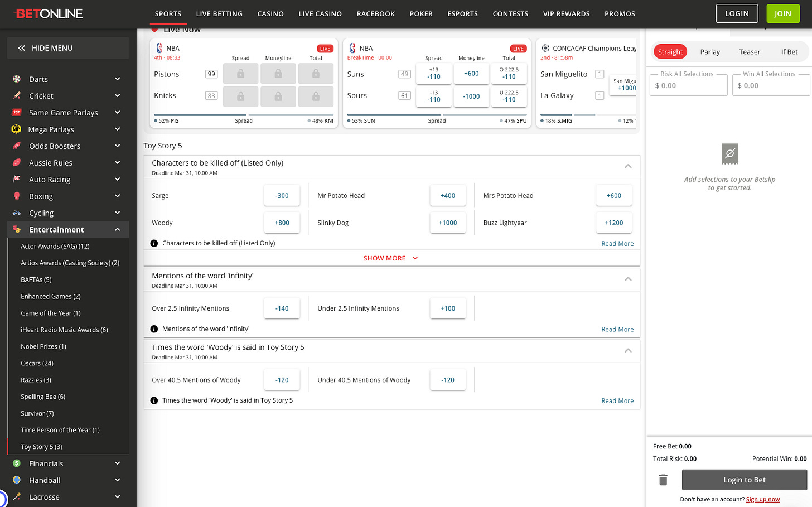
Task: Click the Cycling bike icon
Action: point(17,213)
